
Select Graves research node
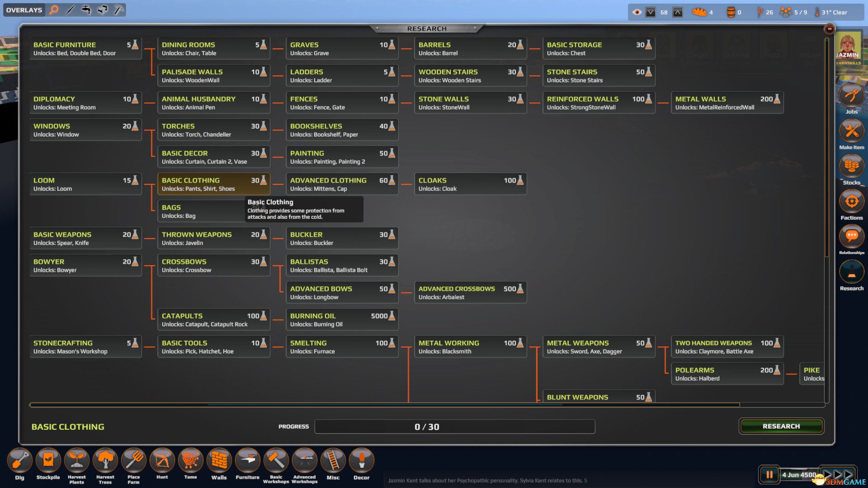342,49
